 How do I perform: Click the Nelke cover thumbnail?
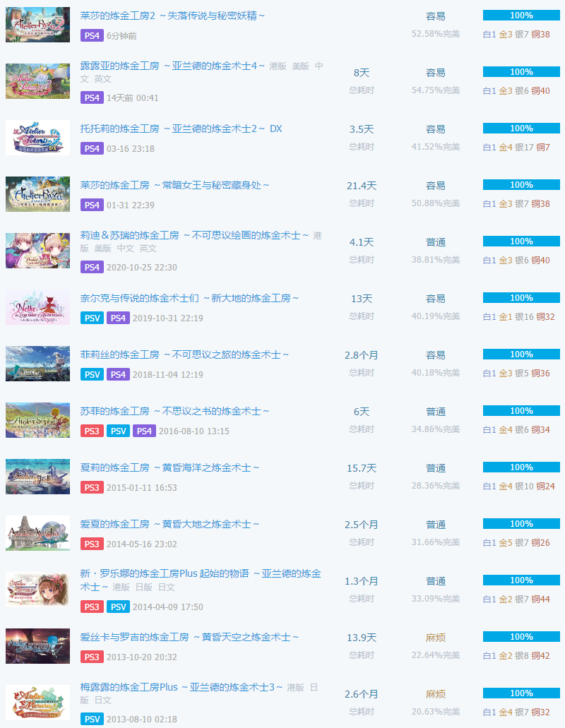point(37,307)
